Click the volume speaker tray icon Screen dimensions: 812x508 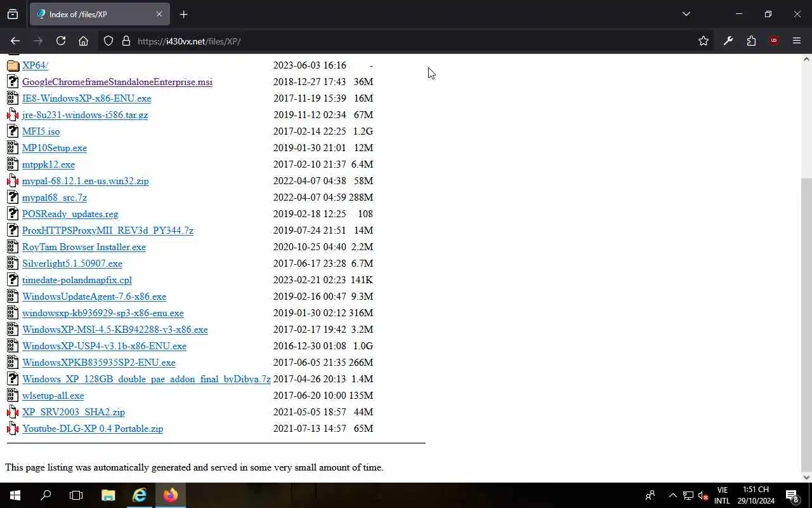point(704,495)
